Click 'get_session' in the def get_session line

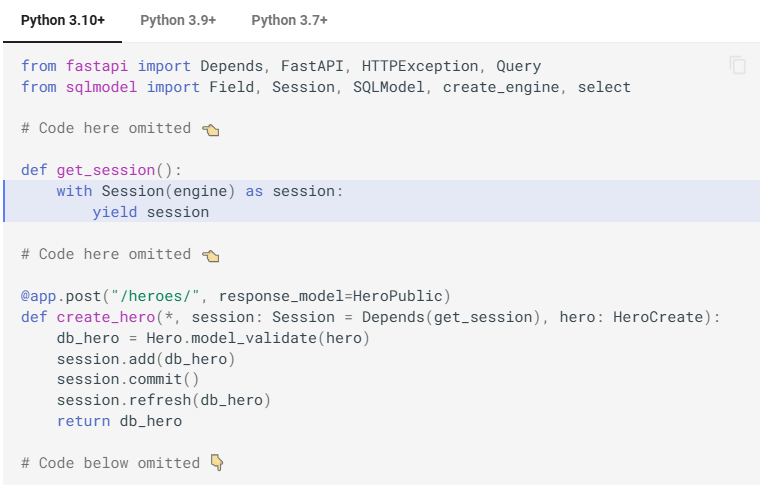pyautogui.click(x=106, y=170)
